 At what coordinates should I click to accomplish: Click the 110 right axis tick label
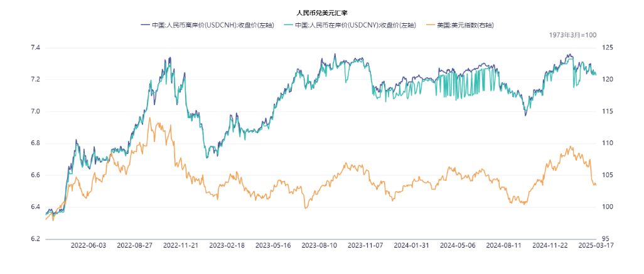608,143
